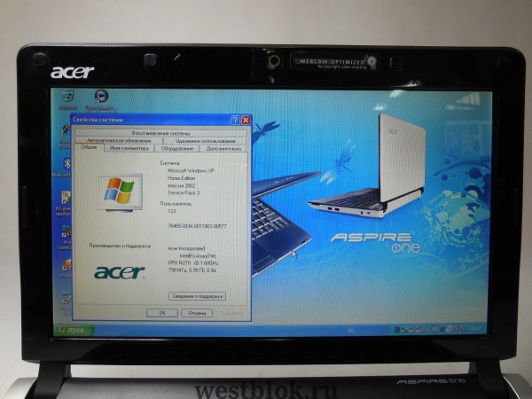Click the user name 123 text
This screenshot has height=399, width=532.
[x=172, y=211]
